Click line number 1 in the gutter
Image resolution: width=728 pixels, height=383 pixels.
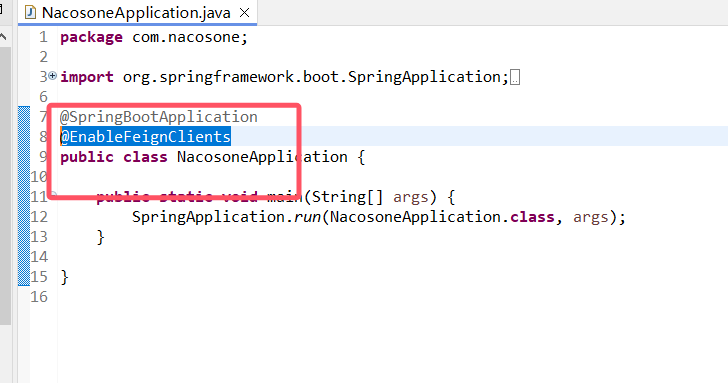pyautogui.click(x=43, y=37)
